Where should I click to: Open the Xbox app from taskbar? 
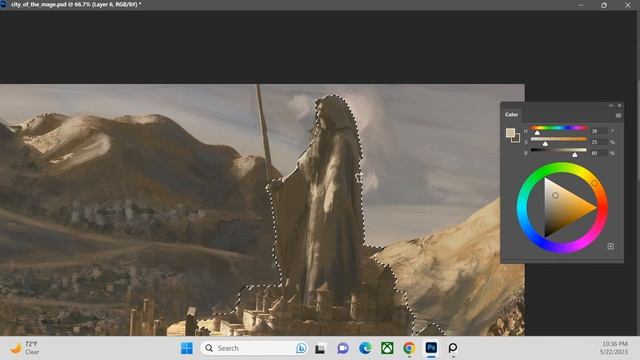(387, 348)
